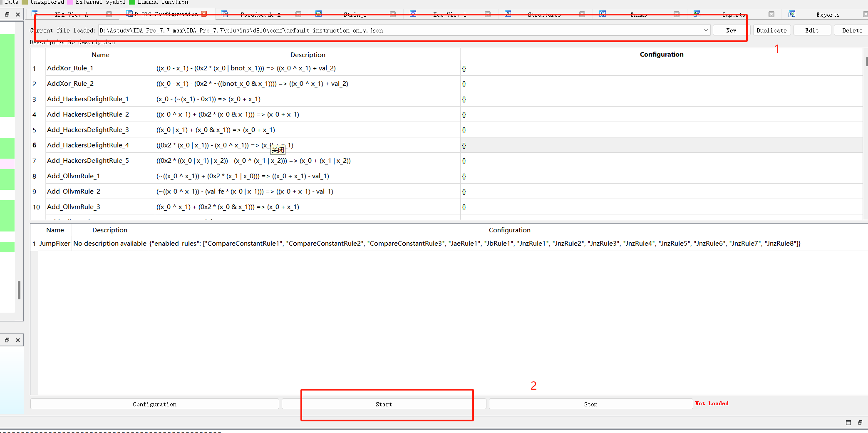
Task: Click the Not Loaded status label
Action: (712, 403)
